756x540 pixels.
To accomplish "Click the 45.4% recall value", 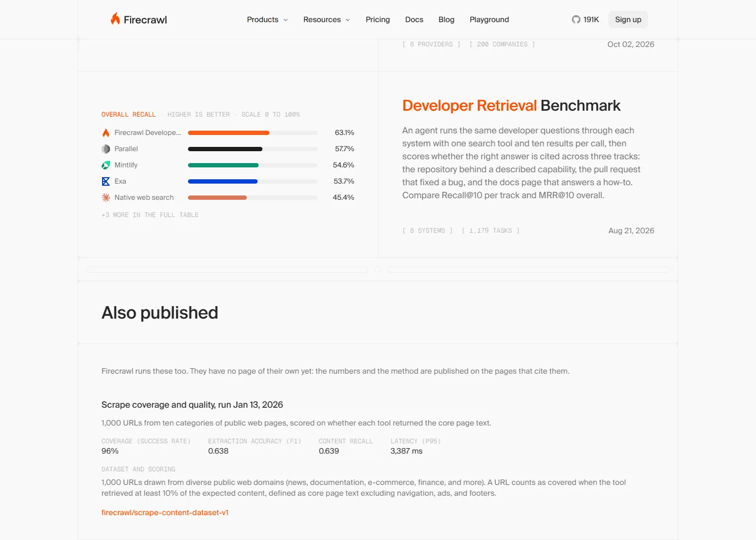I will [343, 197].
